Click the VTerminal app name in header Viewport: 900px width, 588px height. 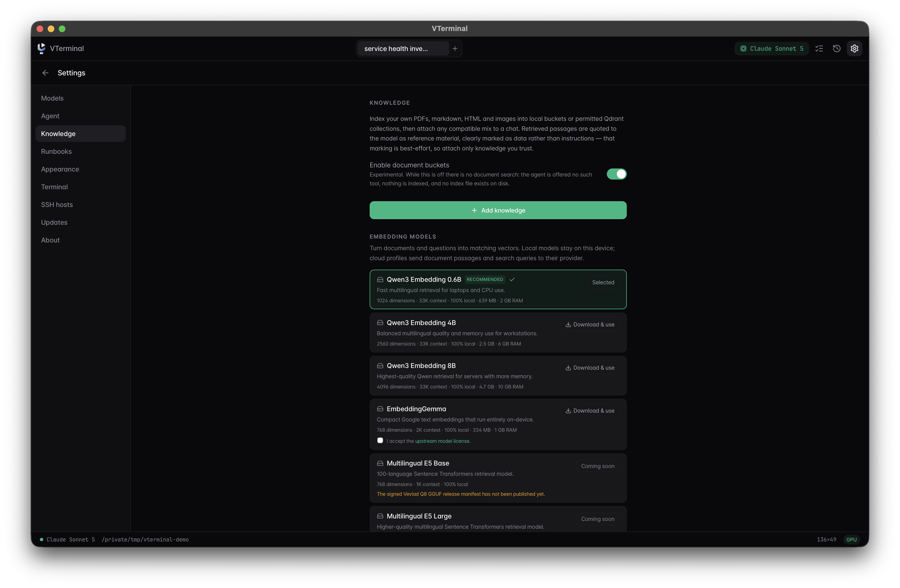pyautogui.click(x=67, y=48)
